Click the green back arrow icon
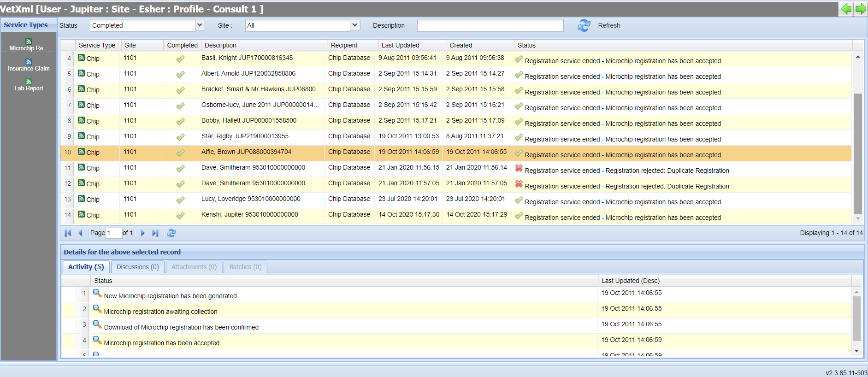The image size is (868, 377). click(x=846, y=9)
